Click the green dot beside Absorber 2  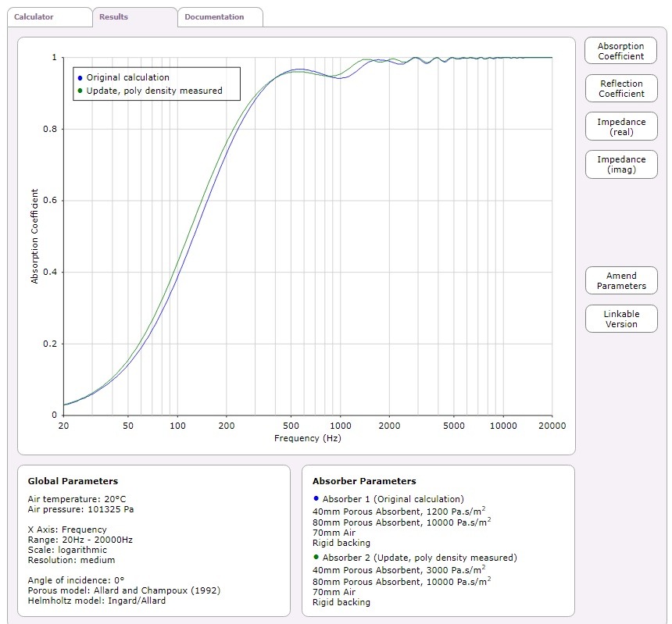click(x=316, y=557)
